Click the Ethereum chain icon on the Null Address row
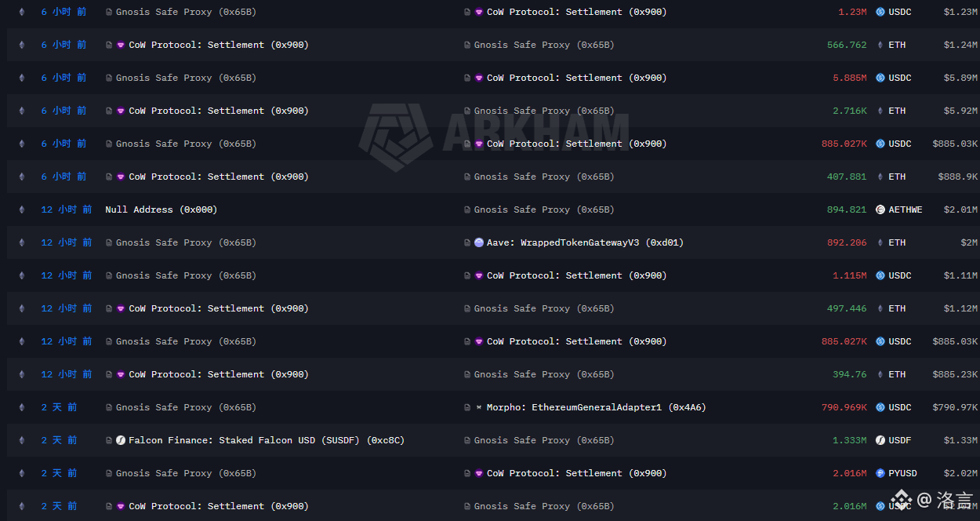 coord(22,209)
